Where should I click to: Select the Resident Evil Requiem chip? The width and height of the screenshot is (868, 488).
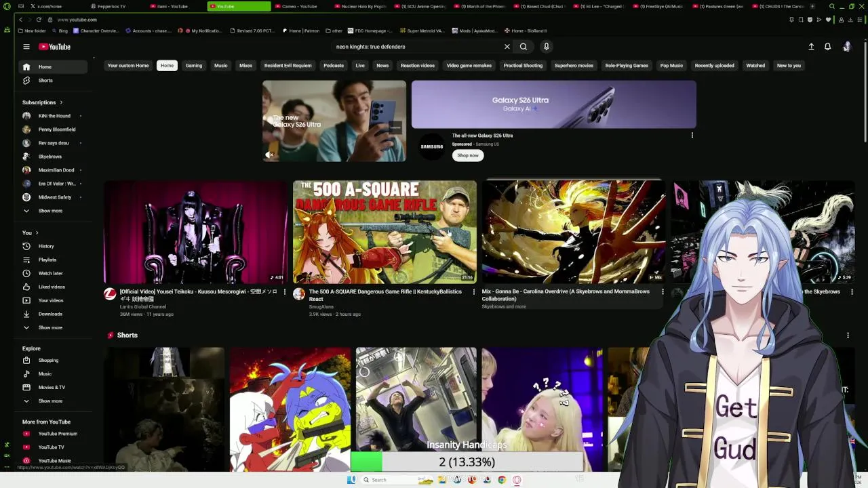coord(288,66)
